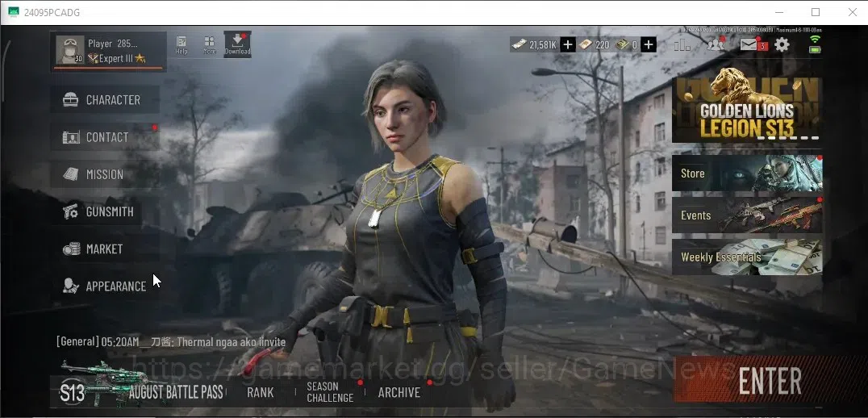This screenshot has width=868, height=418.
Task: Click the Player 285... name
Action: [x=113, y=44]
